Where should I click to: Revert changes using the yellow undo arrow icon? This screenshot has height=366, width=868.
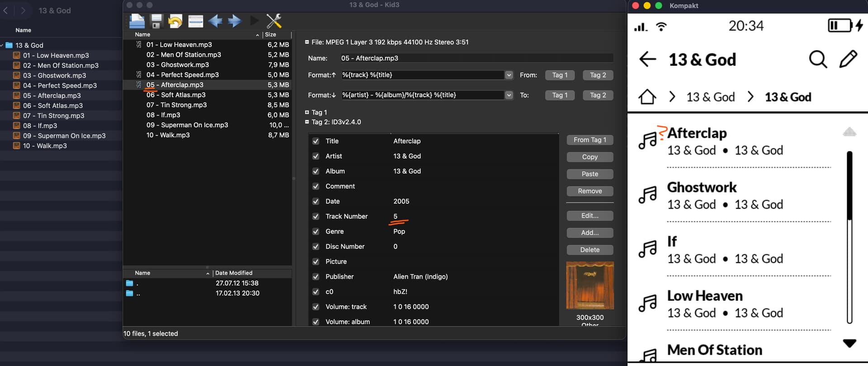tap(175, 21)
